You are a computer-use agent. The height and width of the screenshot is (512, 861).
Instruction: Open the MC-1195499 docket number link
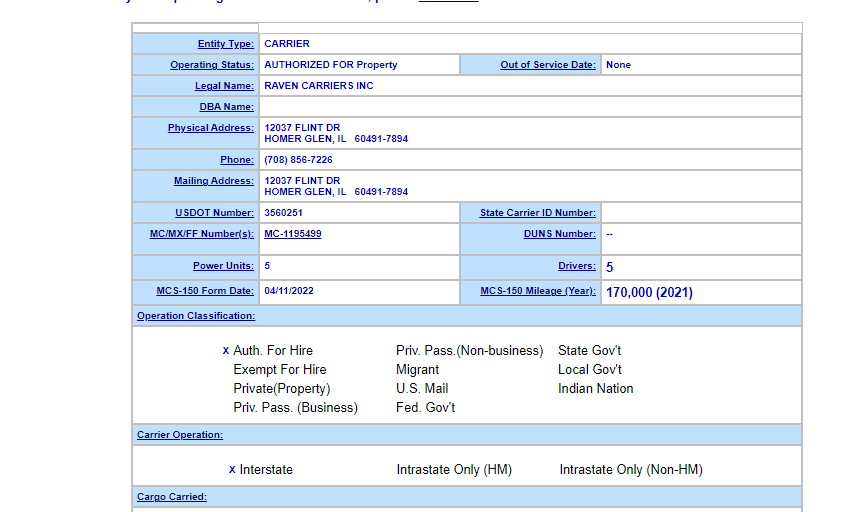(293, 234)
